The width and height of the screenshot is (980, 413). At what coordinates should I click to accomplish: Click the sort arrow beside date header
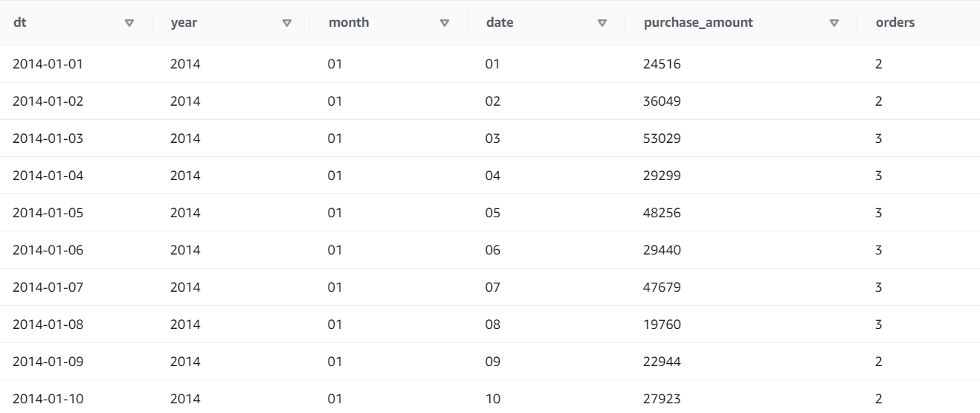point(602,23)
